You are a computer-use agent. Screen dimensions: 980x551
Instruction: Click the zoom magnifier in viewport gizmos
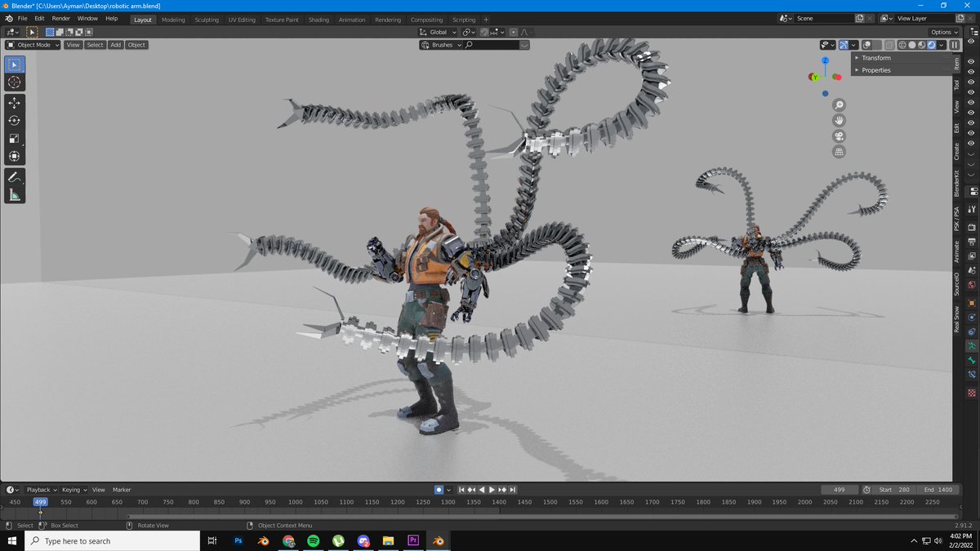coord(839,104)
